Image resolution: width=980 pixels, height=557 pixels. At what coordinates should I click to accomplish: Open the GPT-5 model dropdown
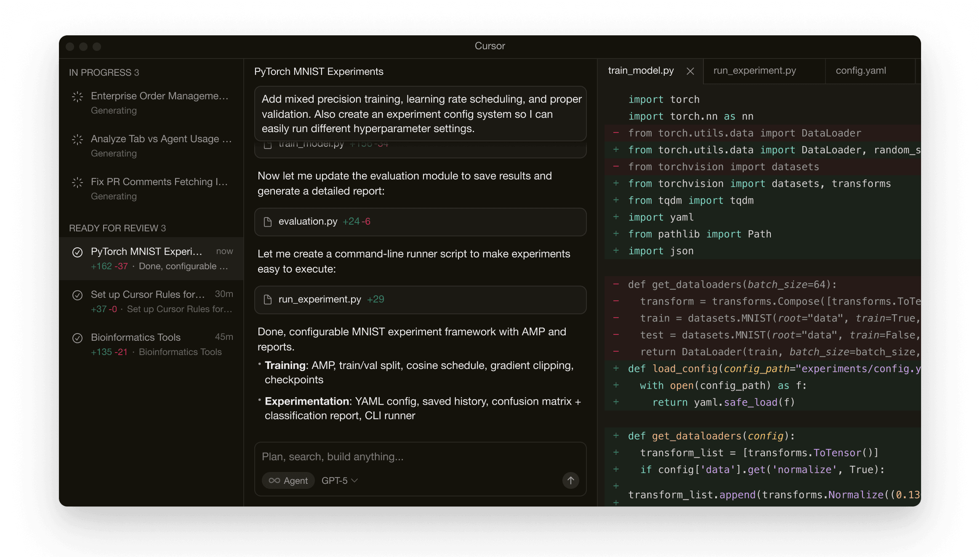click(339, 480)
